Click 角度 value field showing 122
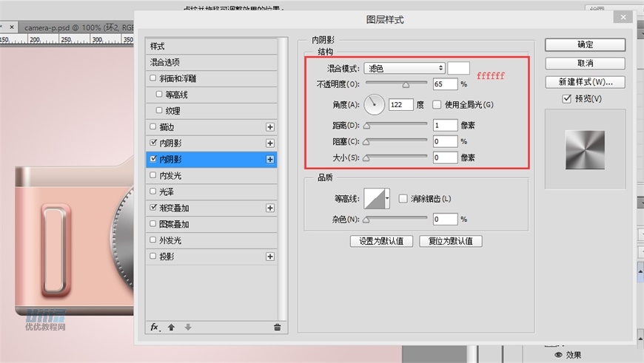Image resolution: width=644 pixels, height=363 pixels. [x=401, y=104]
